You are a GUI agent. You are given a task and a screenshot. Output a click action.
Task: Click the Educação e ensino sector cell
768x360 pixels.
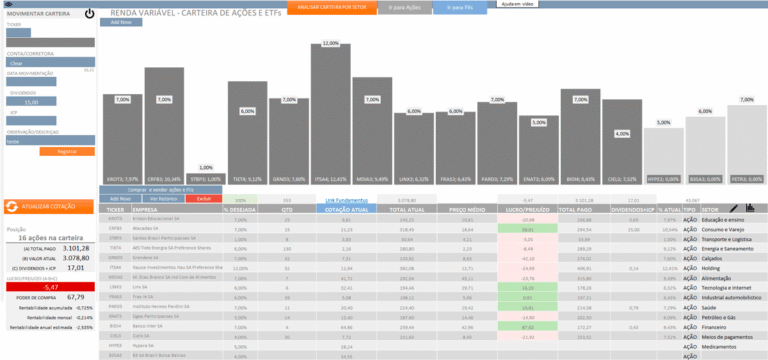point(733,219)
